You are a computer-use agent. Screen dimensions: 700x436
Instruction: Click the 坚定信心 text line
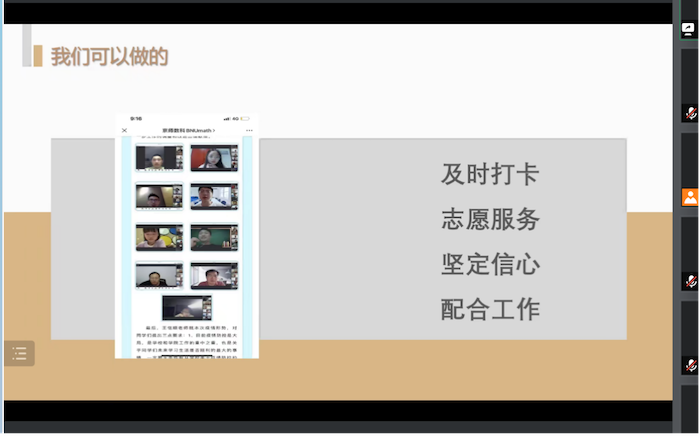point(490,264)
